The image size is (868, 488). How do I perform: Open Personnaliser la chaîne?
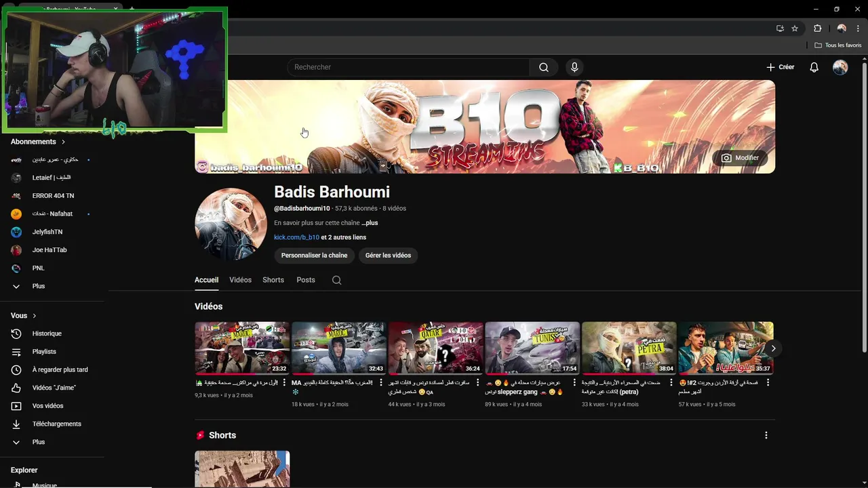click(314, 256)
